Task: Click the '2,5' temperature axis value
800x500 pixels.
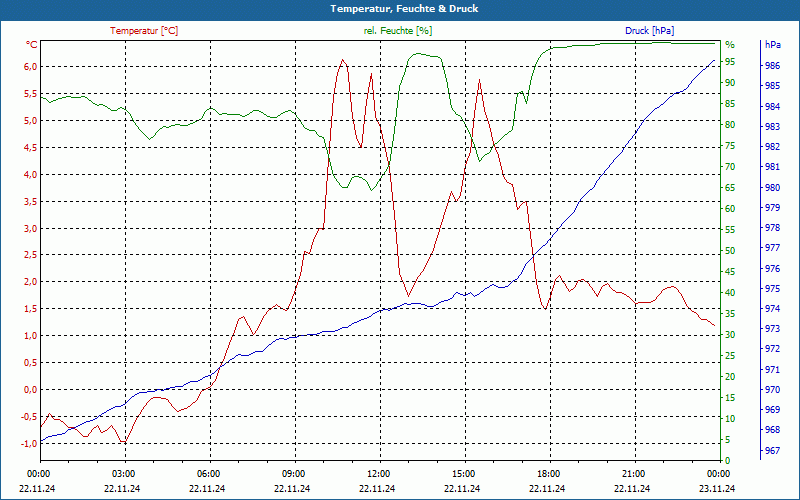Action: pos(31,255)
